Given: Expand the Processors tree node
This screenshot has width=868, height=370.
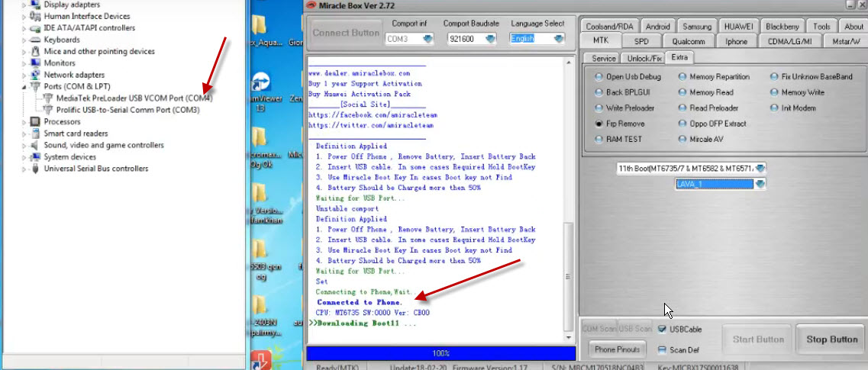Looking at the screenshot, I should click(24, 121).
